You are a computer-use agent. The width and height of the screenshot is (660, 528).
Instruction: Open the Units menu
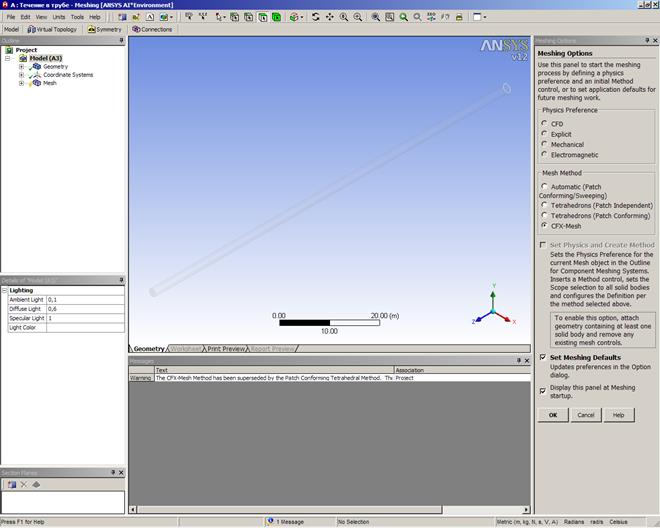(60, 17)
